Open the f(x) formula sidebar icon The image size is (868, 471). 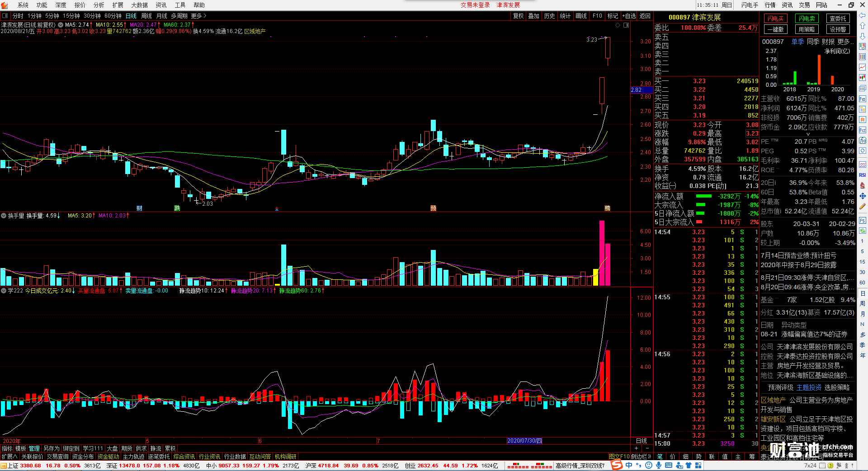click(x=863, y=140)
